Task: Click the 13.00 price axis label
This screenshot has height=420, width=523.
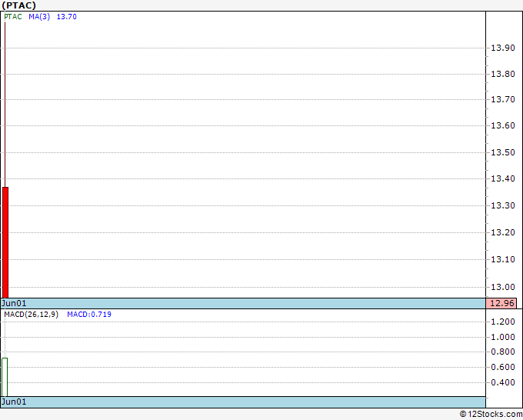Action: (x=503, y=287)
